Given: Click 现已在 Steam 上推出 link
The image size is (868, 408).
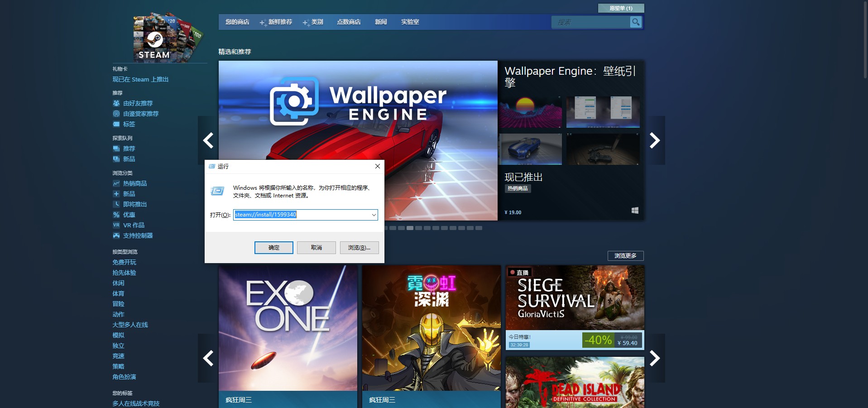Looking at the screenshot, I should (x=140, y=79).
